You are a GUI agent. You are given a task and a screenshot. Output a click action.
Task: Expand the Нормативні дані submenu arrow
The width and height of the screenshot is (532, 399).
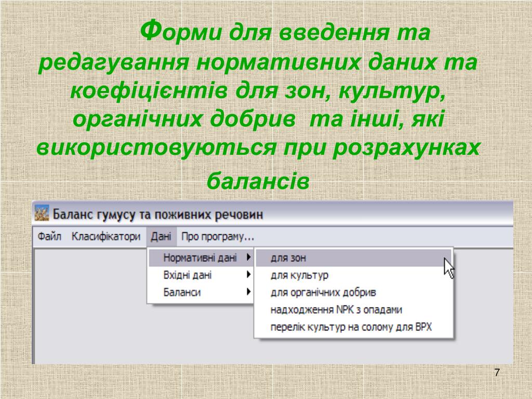click(249, 257)
